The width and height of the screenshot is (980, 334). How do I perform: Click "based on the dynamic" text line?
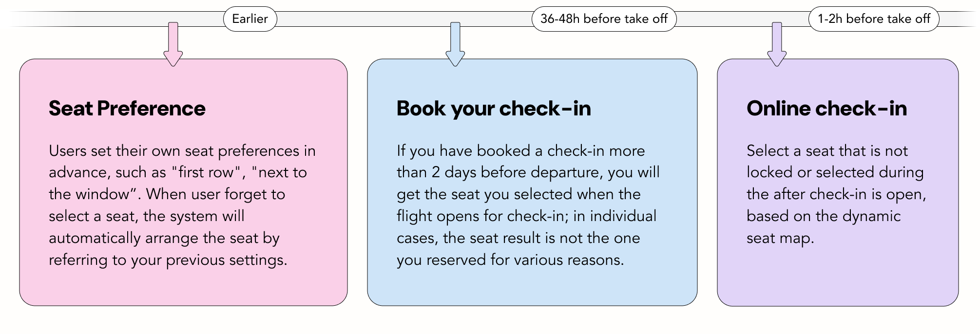pyautogui.click(x=823, y=216)
